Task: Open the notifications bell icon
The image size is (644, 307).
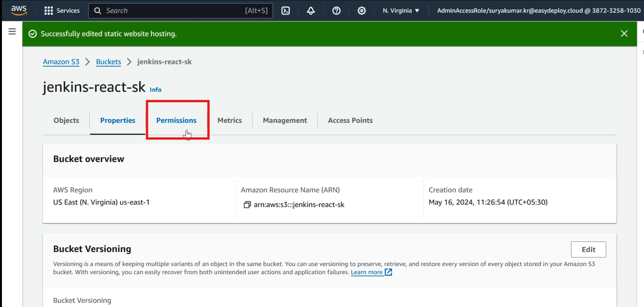Action: point(311,11)
